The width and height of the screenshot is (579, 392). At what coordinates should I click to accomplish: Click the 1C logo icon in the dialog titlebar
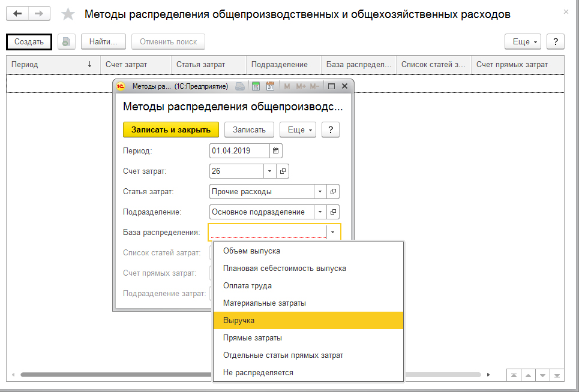(121, 86)
